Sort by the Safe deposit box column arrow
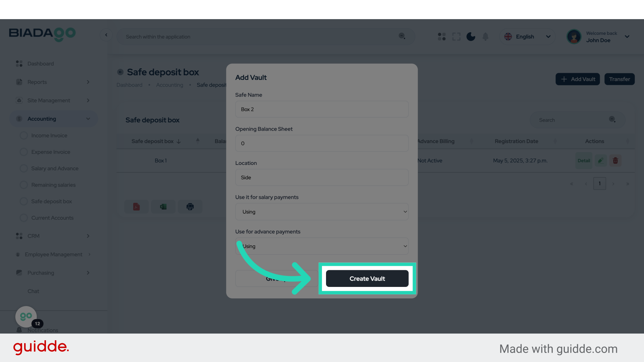Image resolution: width=644 pixels, height=362 pixels. 179,141
